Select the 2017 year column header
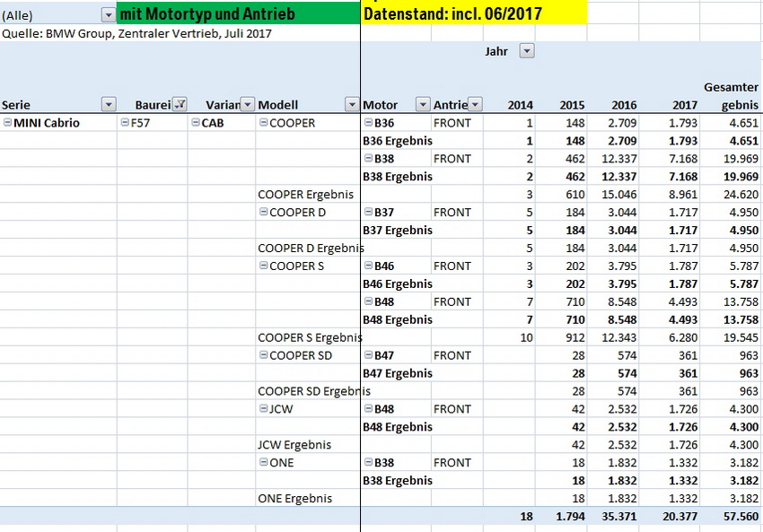This screenshot has width=763, height=532. pos(685,105)
